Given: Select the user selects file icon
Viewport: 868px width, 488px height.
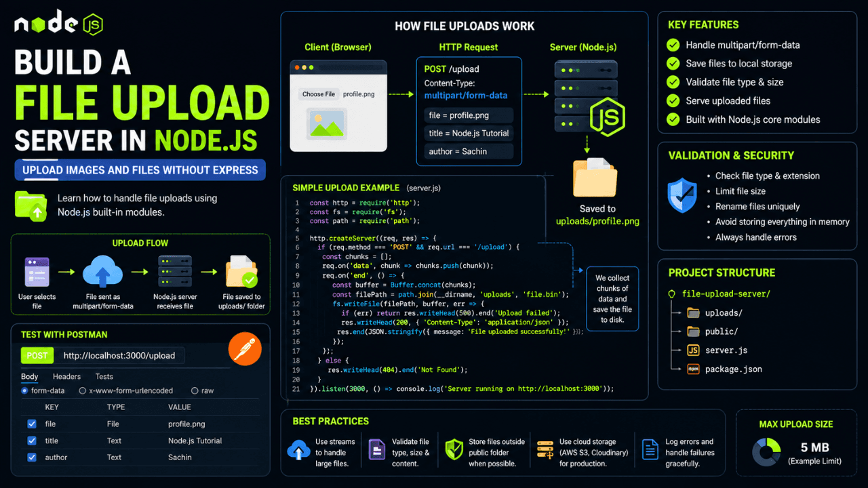Looking at the screenshot, I should [x=37, y=273].
